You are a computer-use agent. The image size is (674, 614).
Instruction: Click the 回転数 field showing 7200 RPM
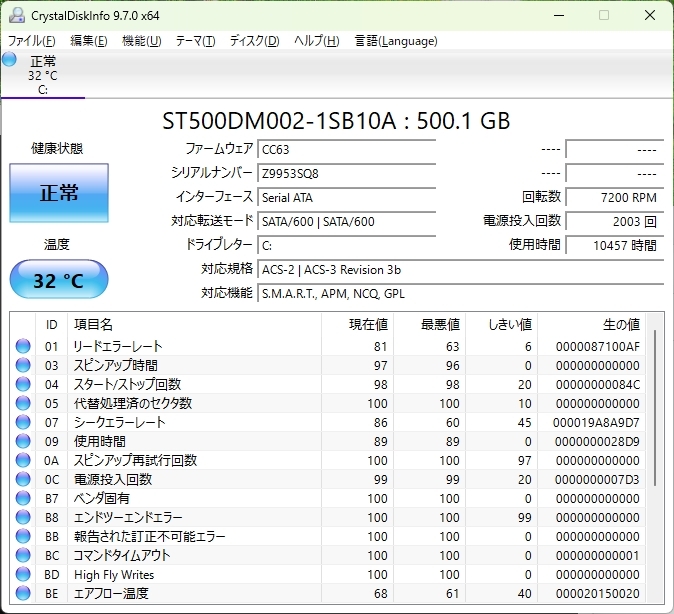(615, 197)
